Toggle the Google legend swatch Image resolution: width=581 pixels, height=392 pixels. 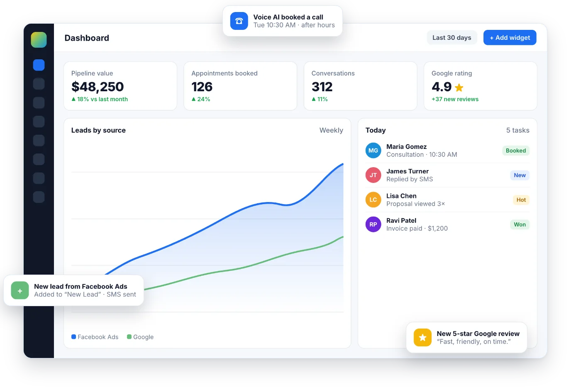pos(129,337)
